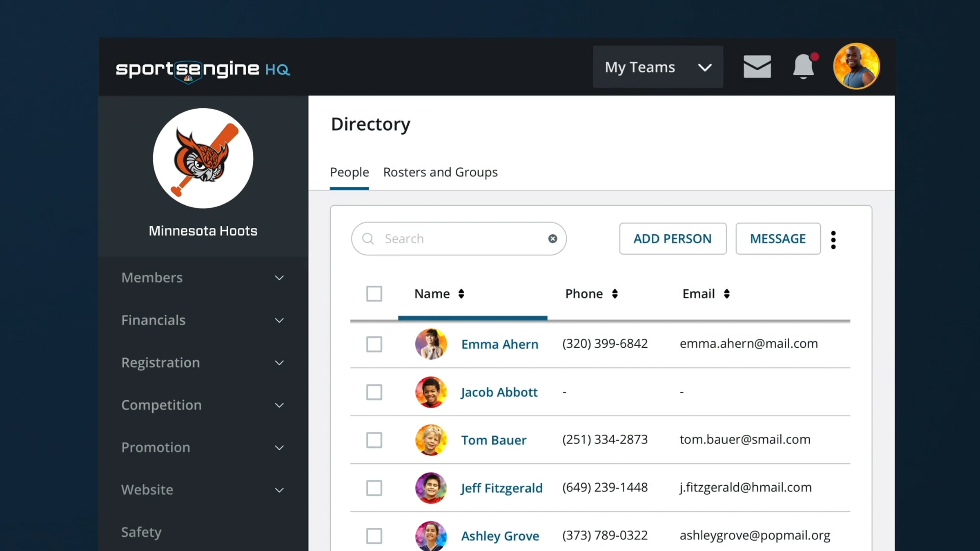Screen dimensions: 980x551
Task: Click the SportsEngine HQ logo
Action: 203,70
